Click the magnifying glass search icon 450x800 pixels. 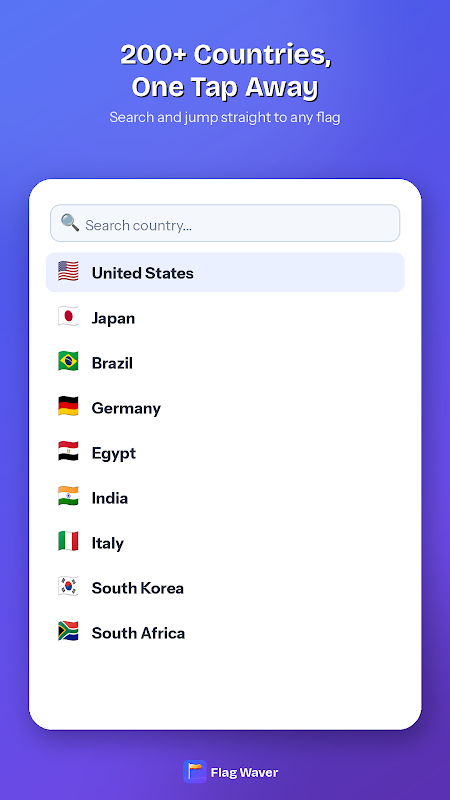70,222
